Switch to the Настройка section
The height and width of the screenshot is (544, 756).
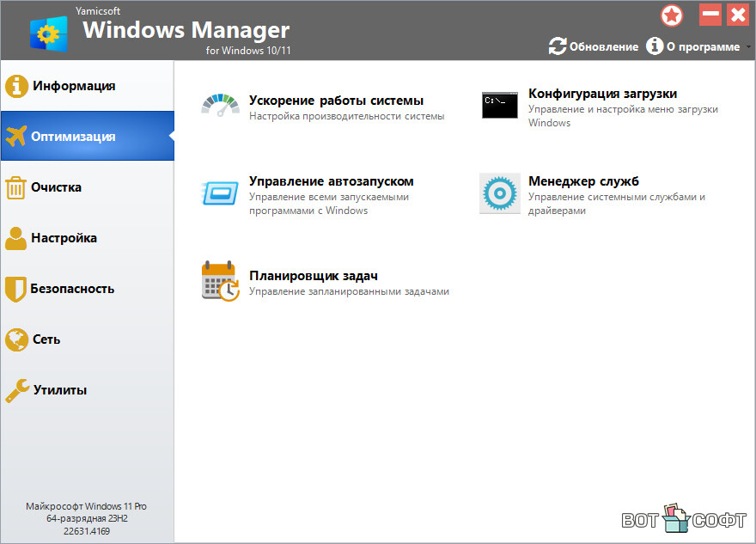64,238
